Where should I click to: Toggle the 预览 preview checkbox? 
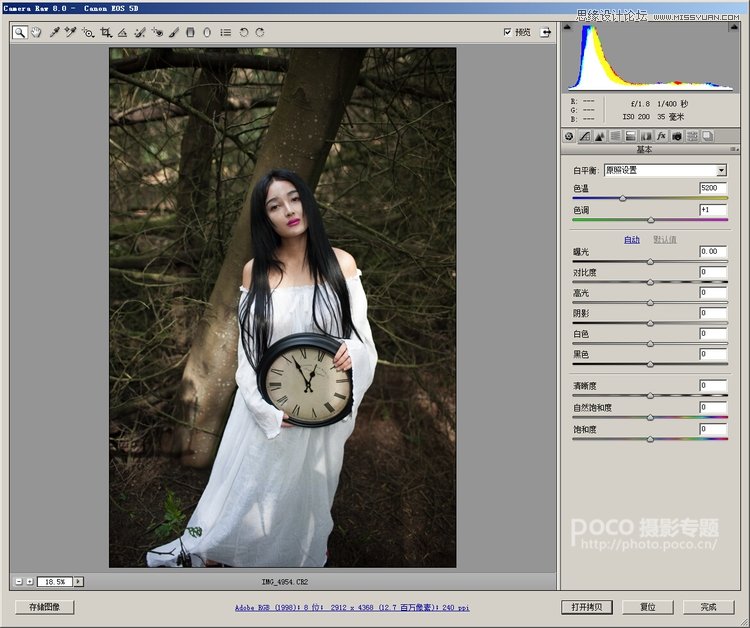tap(507, 32)
